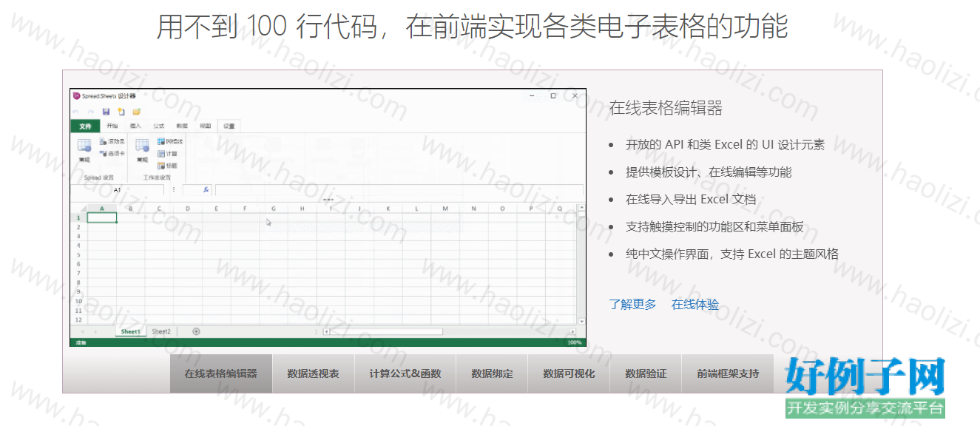
Task: Click the formula bar expand handle dots
Action: [328, 200]
